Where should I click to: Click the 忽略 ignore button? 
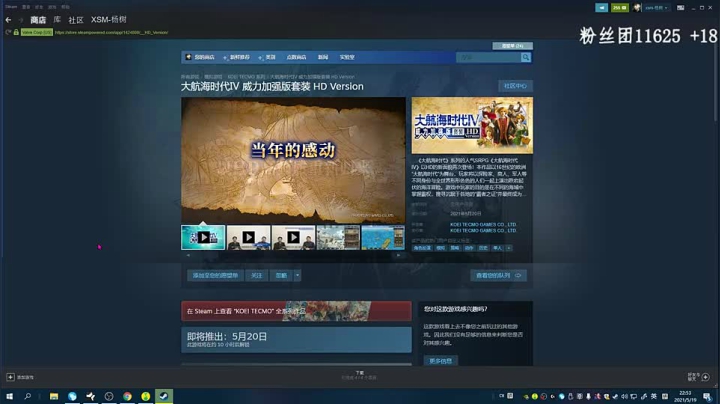pos(281,275)
